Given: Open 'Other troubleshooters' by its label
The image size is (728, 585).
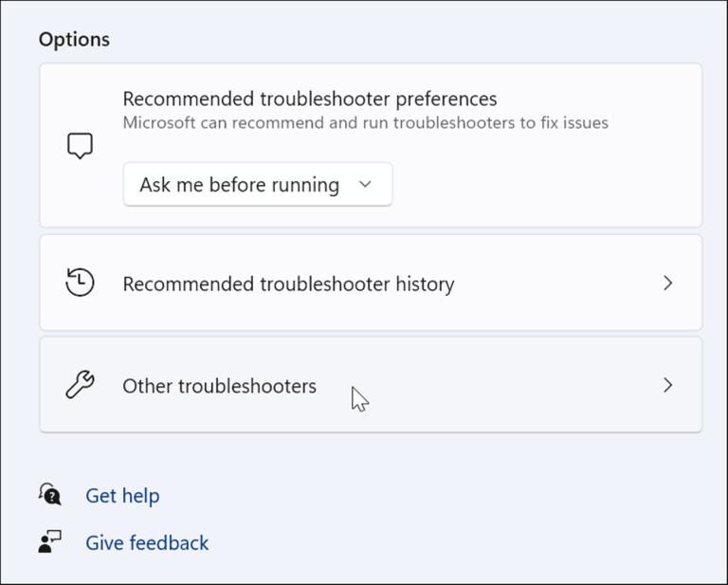Looking at the screenshot, I should (219, 386).
